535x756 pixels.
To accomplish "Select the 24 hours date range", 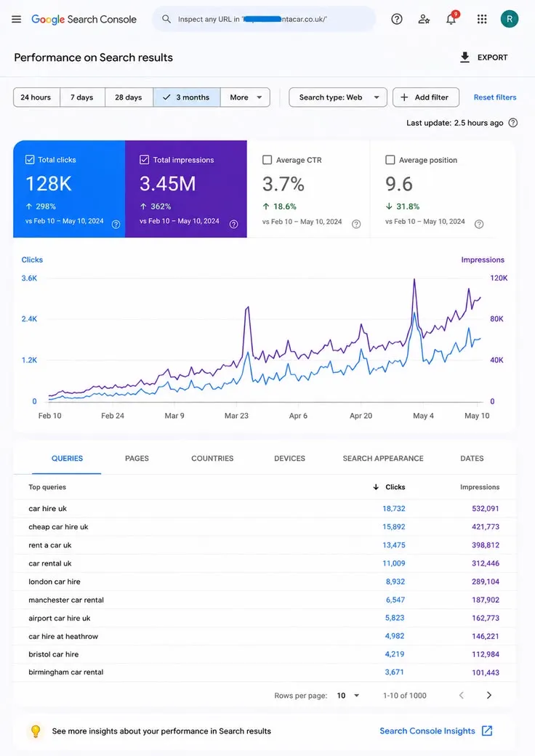I will pos(36,97).
